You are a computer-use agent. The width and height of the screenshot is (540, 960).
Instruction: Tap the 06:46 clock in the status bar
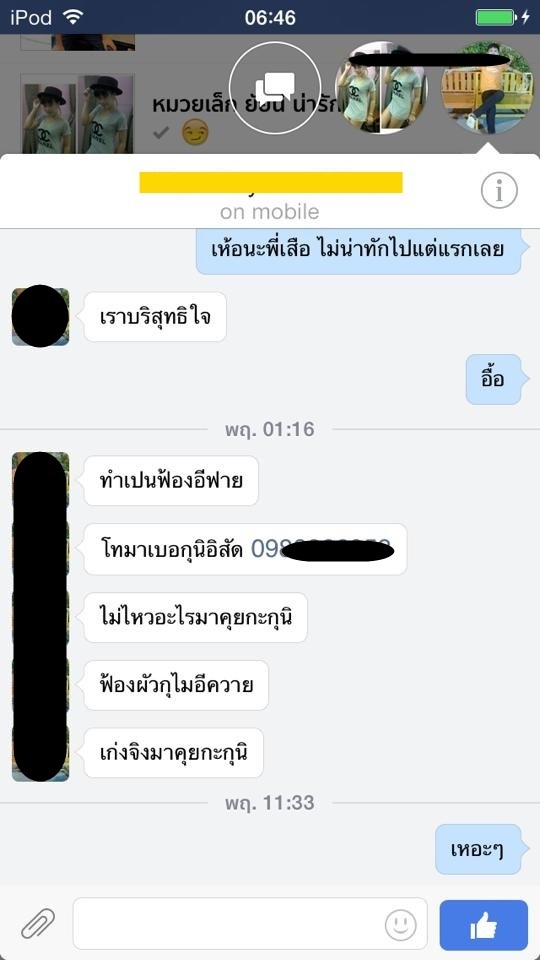point(270,17)
